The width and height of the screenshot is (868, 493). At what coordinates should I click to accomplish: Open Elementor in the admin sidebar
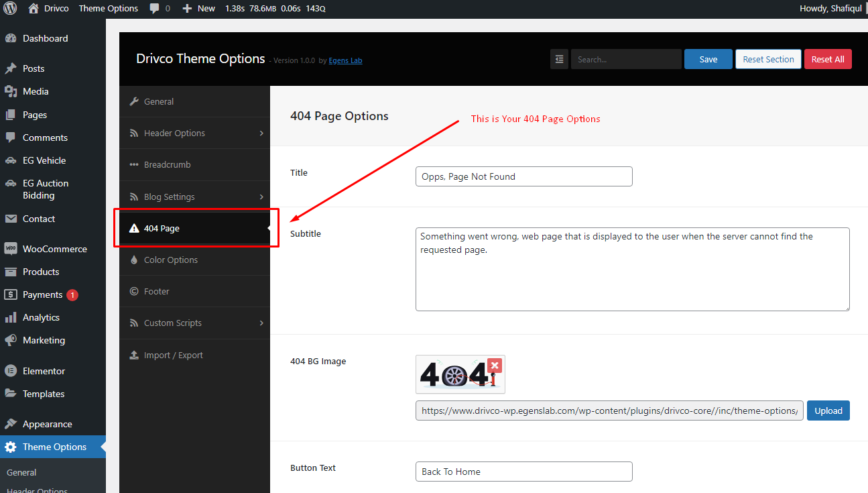(x=44, y=371)
